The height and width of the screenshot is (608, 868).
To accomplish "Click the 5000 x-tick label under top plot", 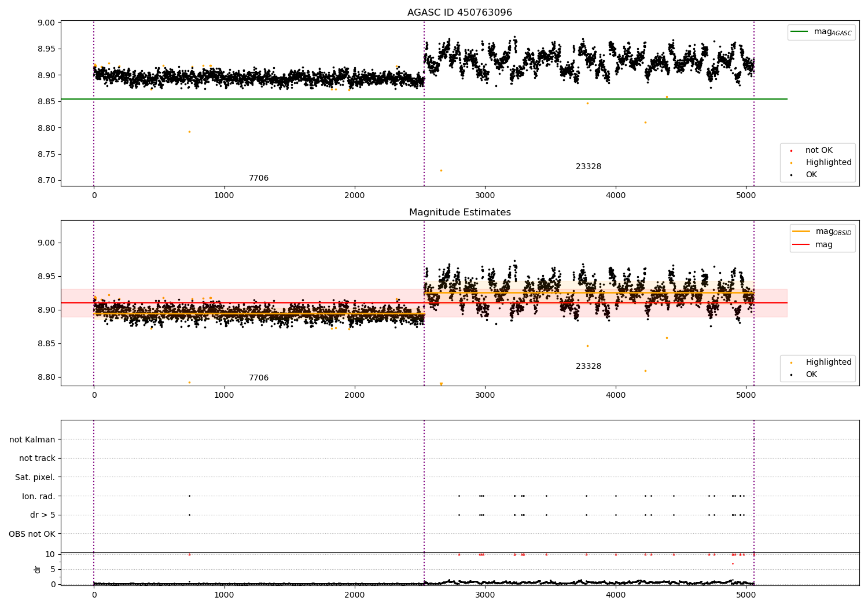I will pos(746,196).
